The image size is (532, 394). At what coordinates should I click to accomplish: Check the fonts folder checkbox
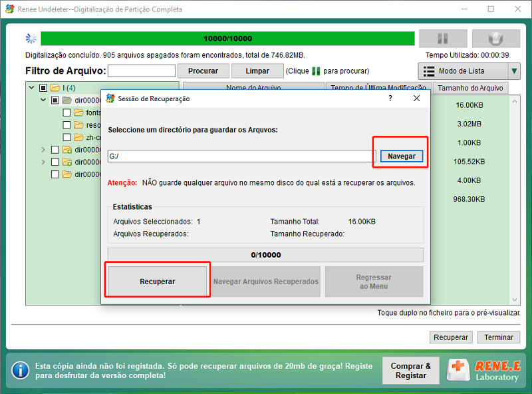[67, 112]
